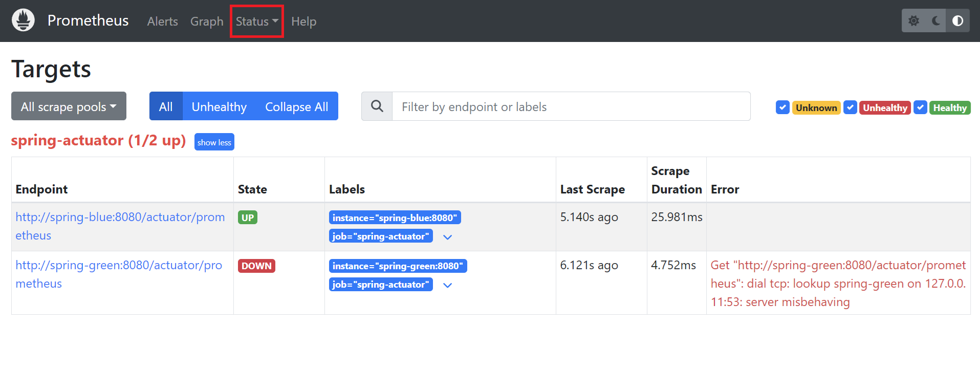Toggle the Unknown state filter checkbox
980x368 pixels.
click(782, 107)
